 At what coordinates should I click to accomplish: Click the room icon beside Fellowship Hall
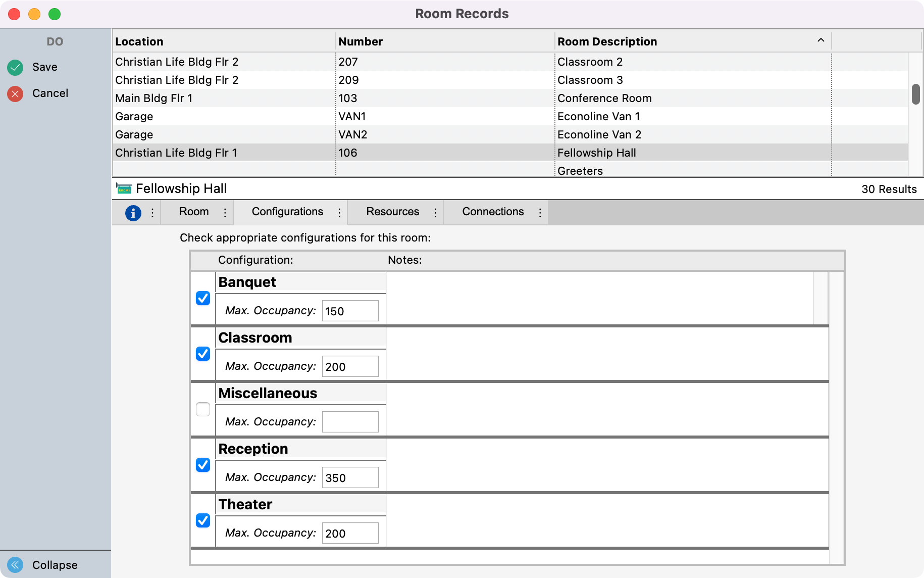124,189
